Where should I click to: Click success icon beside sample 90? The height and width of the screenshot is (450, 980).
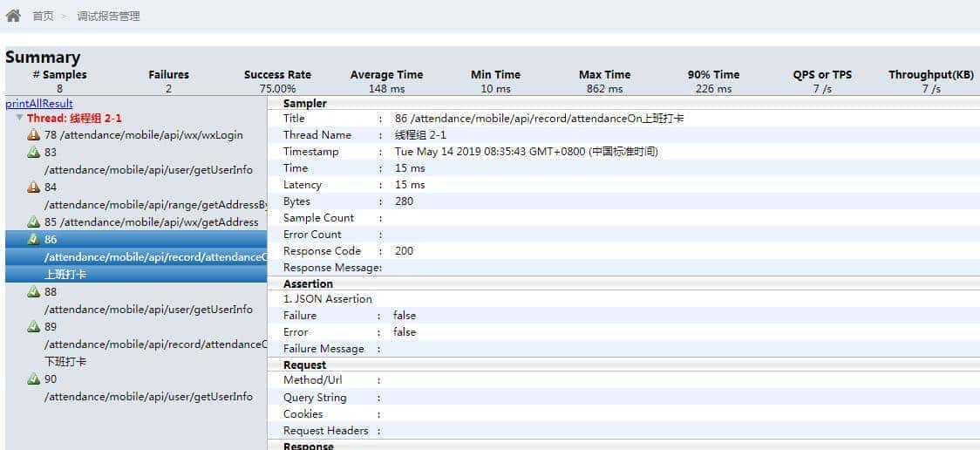34,379
